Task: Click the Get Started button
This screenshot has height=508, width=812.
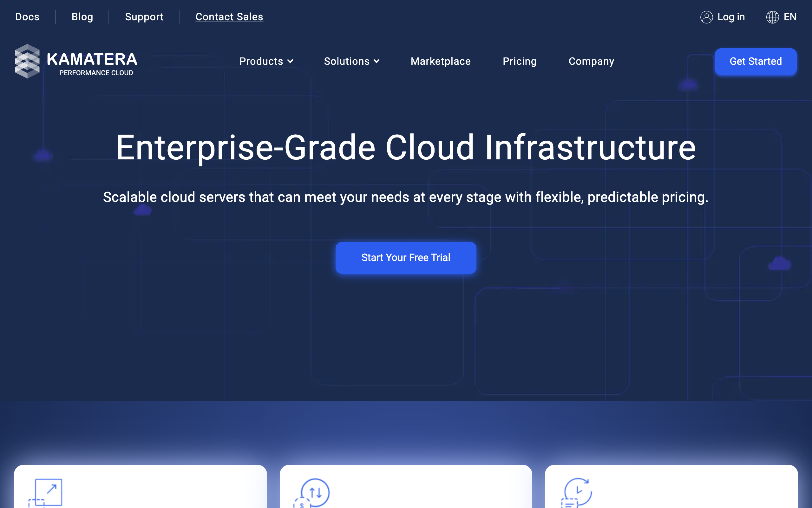Action: (x=756, y=62)
